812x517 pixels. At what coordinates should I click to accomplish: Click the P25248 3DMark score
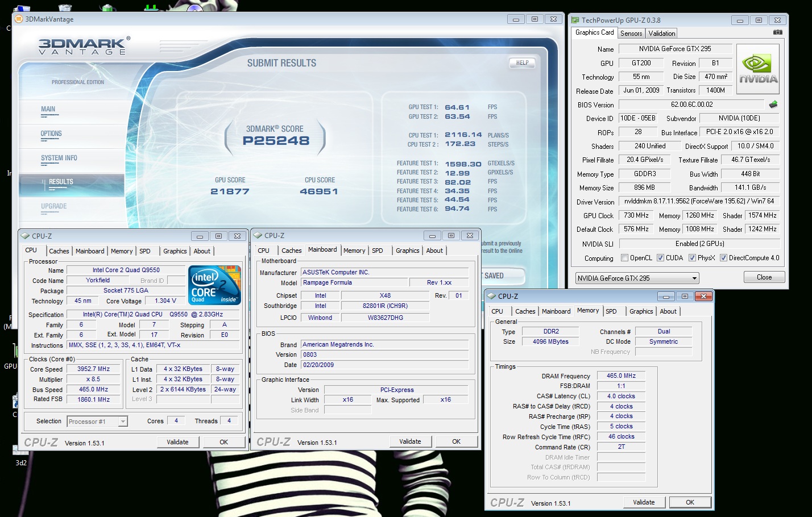[276, 141]
